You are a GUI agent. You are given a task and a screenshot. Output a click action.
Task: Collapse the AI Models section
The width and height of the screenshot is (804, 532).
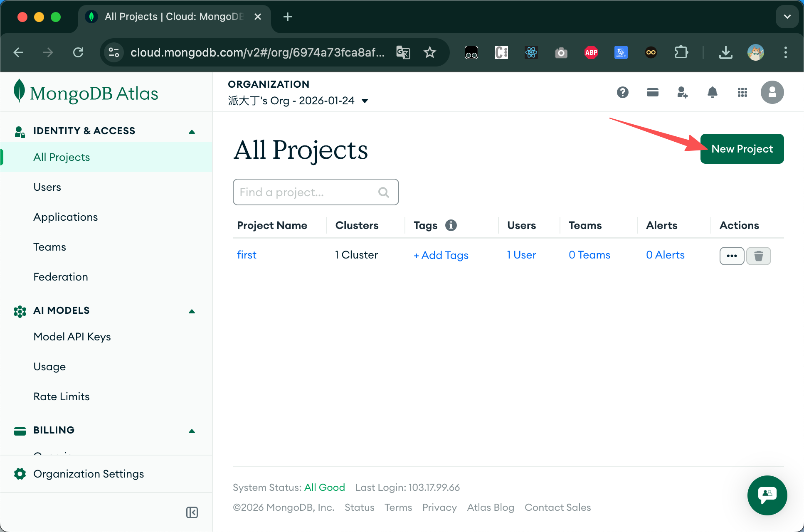[x=192, y=311]
